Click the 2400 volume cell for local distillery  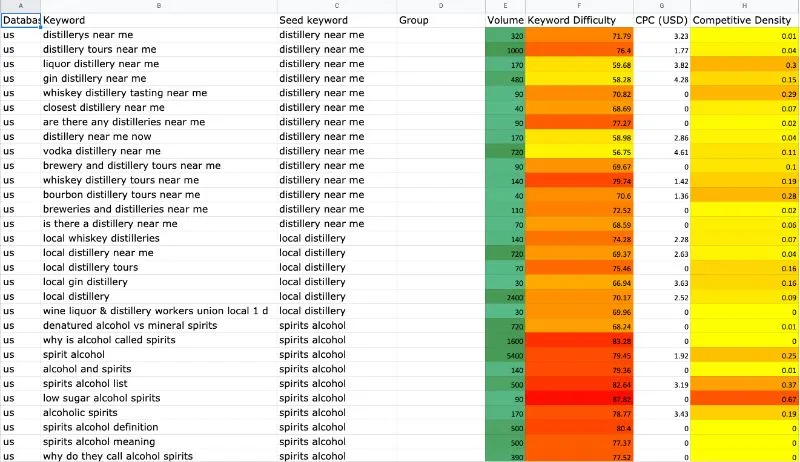point(505,297)
